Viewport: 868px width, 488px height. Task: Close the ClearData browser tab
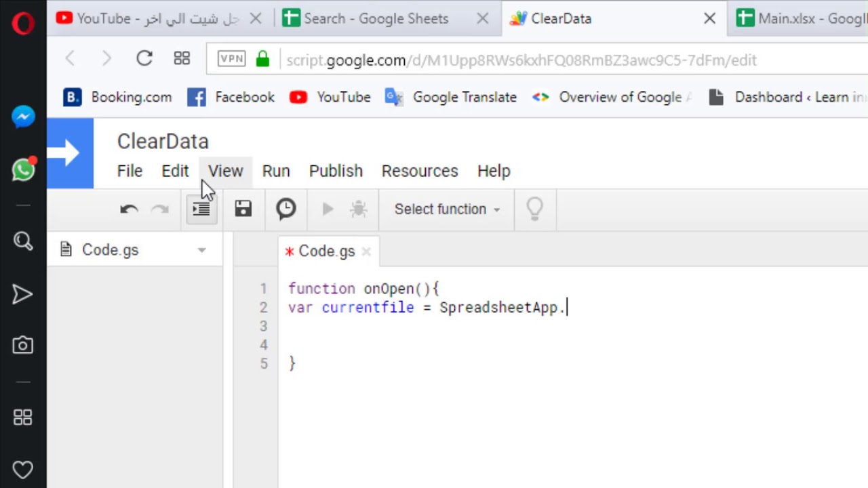710,19
